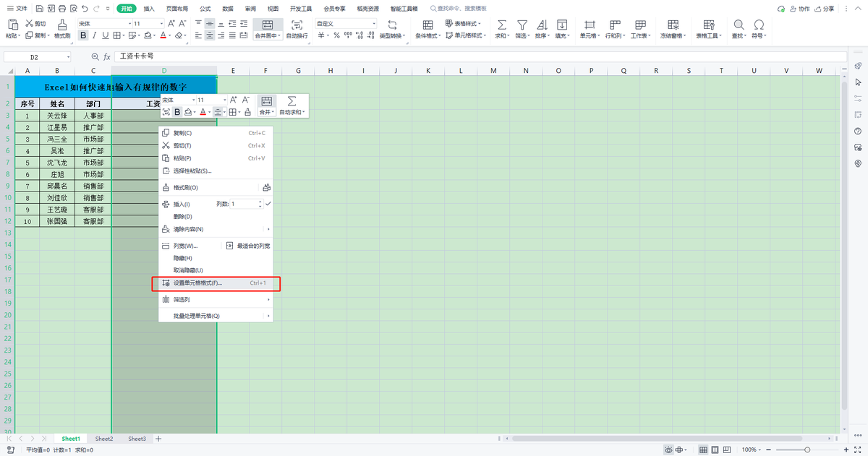The image size is (868, 456).
Task: Click the Format Painter (格式刷) ribbon icon
Action: click(62, 24)
